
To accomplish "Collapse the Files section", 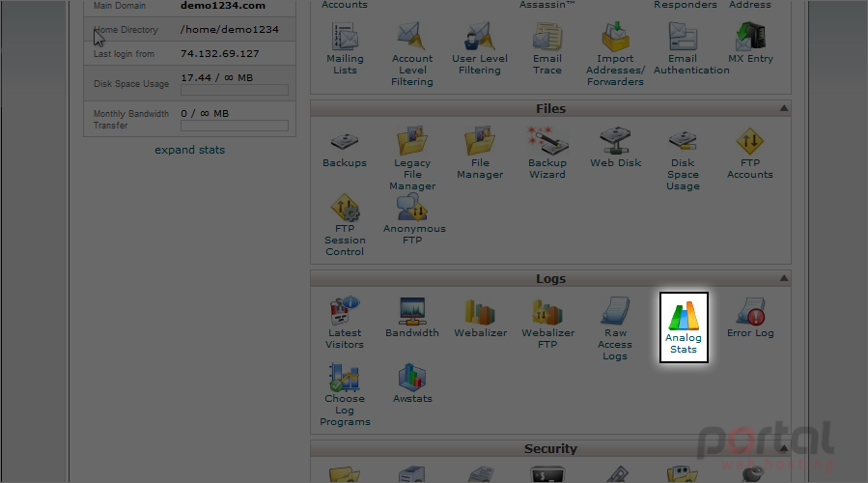I will pos(784,108).
